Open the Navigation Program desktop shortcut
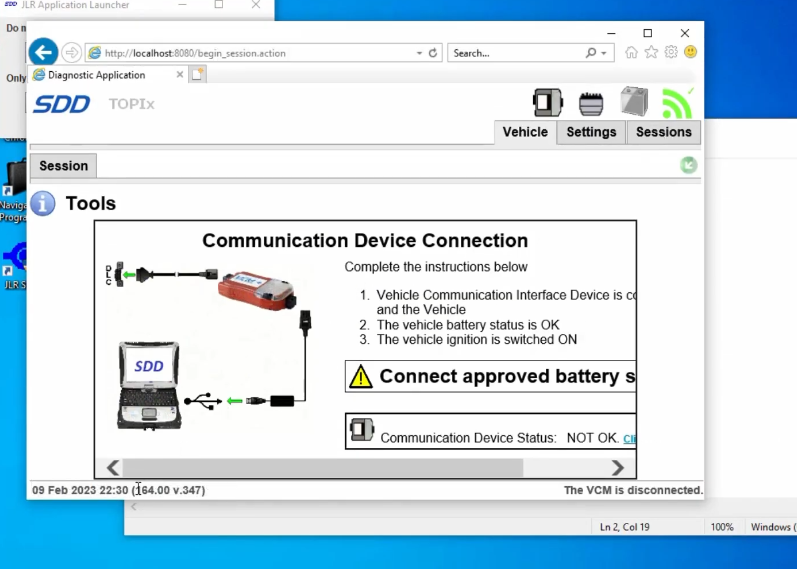 pyautogui.click(x=14, y=192)
